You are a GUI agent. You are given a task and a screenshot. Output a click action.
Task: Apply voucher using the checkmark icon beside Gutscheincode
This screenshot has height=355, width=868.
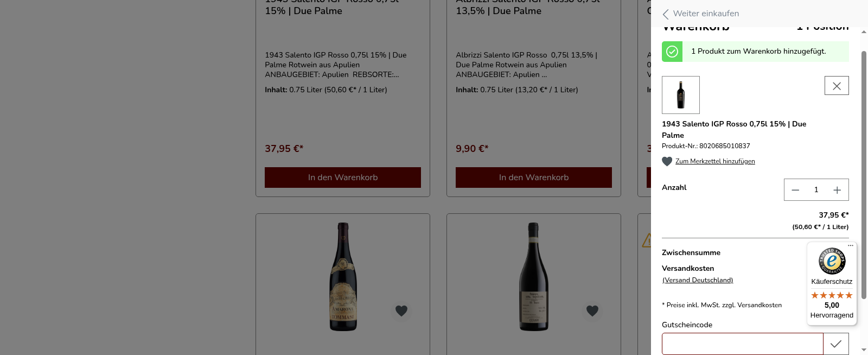point(835,344)
